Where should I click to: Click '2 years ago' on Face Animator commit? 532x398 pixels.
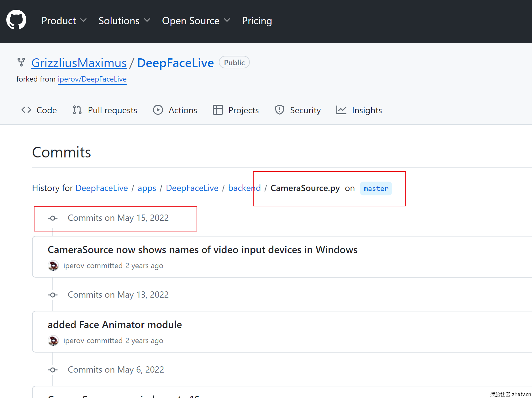[144, 341]
